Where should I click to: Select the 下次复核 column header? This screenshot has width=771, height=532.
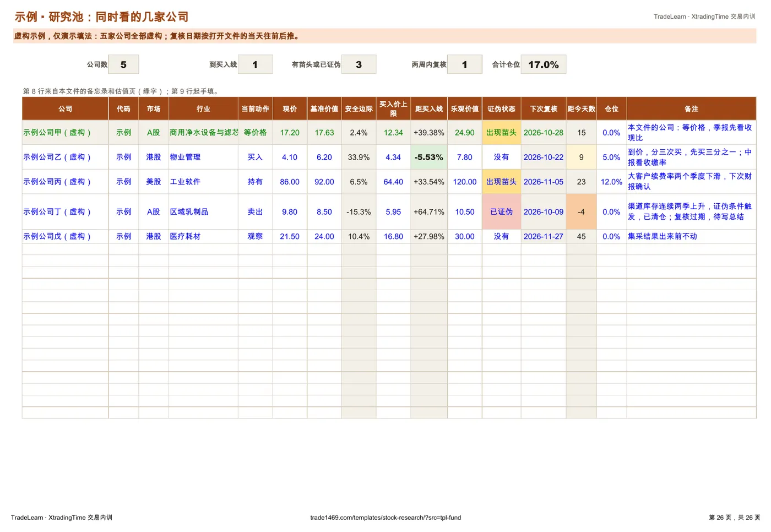point(544,109)
